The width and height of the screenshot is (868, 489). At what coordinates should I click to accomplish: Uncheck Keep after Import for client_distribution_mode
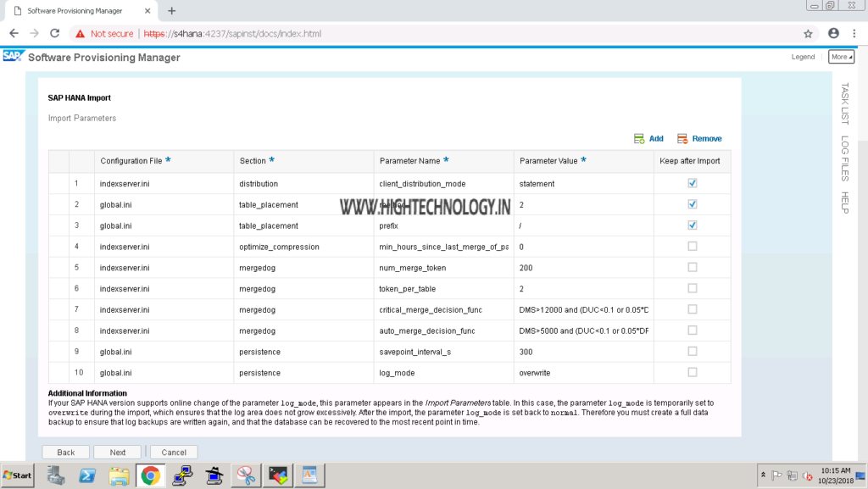[x=692, y=183]
